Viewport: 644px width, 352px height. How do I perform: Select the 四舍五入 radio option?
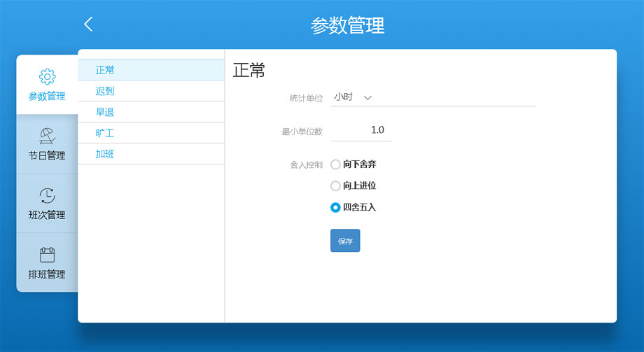coord(335,207)
